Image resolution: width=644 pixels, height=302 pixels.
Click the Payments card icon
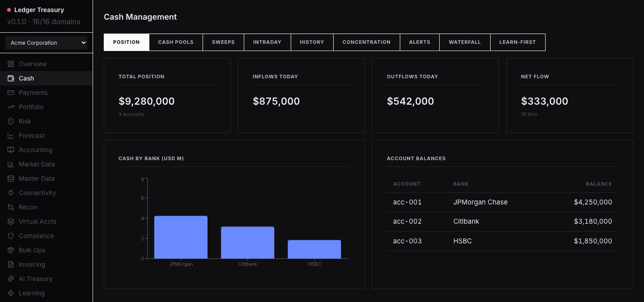coord(11,93)
